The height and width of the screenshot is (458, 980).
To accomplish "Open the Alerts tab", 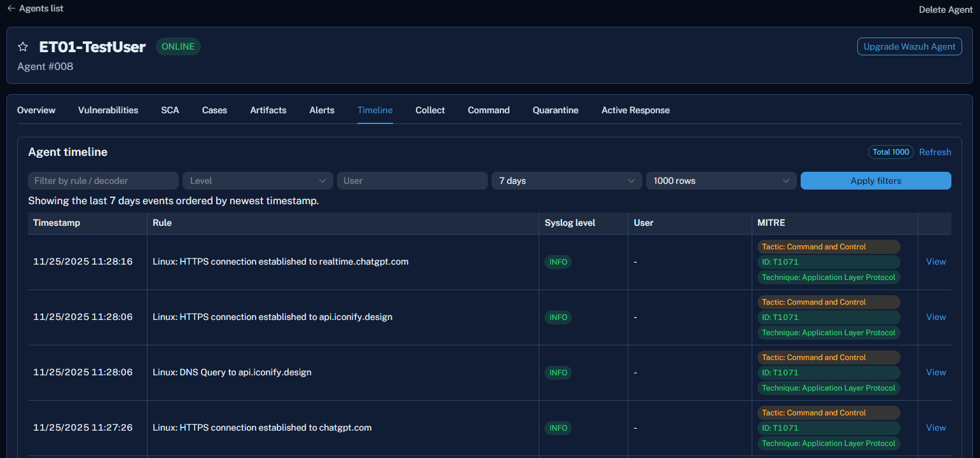I will [x=322, y=110].
